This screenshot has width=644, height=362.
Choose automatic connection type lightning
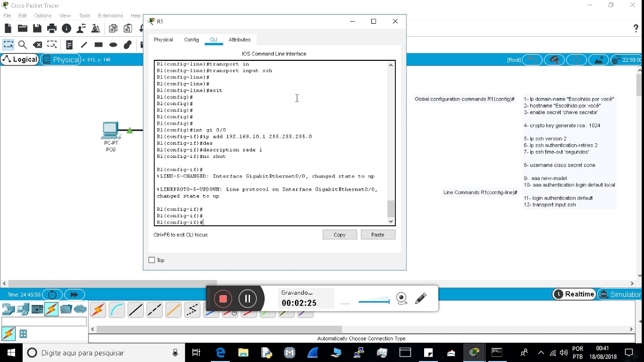(x=98, y=310)
